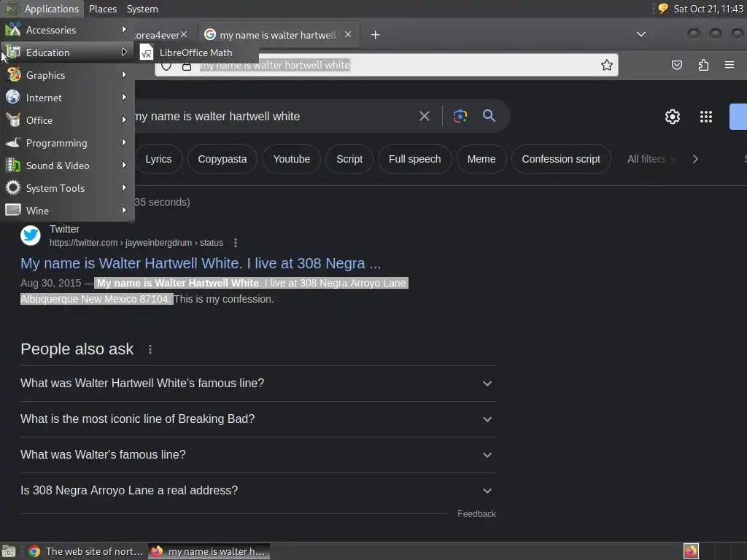747x560 pixels.
Task: Close the korea4ever tab
Action: click(x=184, y=34)
